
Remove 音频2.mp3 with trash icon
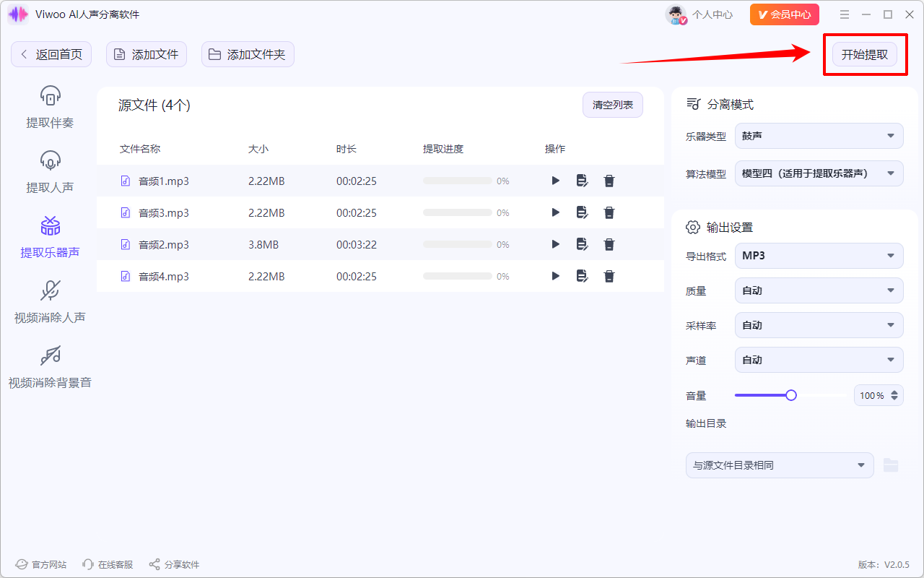point(609,244)
